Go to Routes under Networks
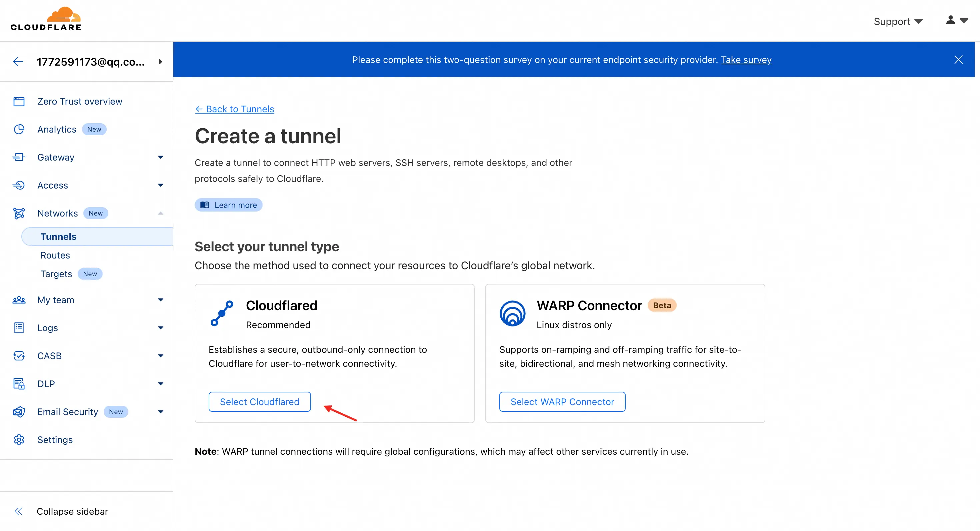 pyautogui.click(x=55, y=256)
